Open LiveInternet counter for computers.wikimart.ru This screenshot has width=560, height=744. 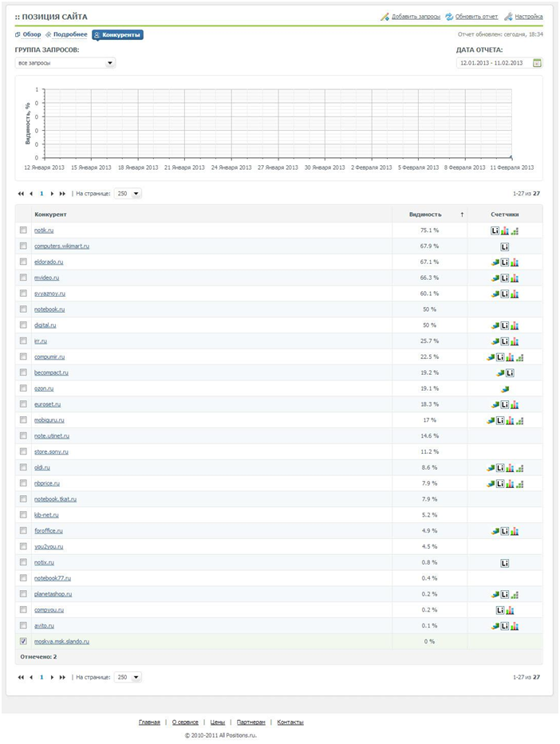[505, 246]
